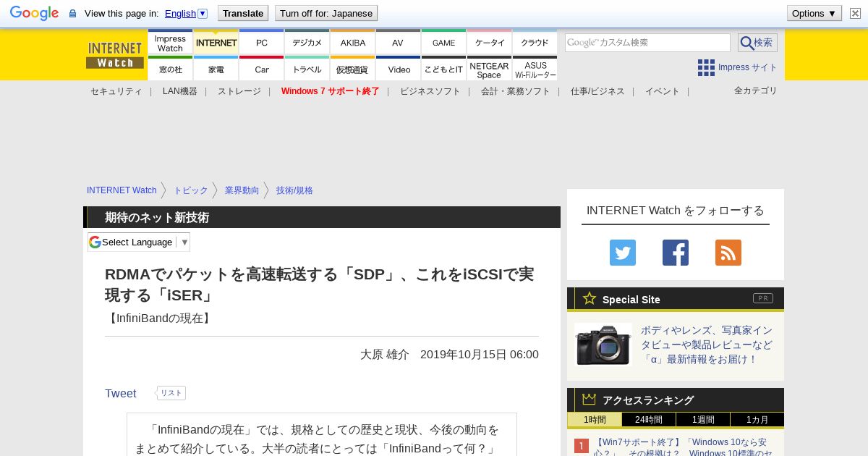This screenshot has height=456, width=868.
Task: Go to セキュリティ category
Action: click(116, 91)
